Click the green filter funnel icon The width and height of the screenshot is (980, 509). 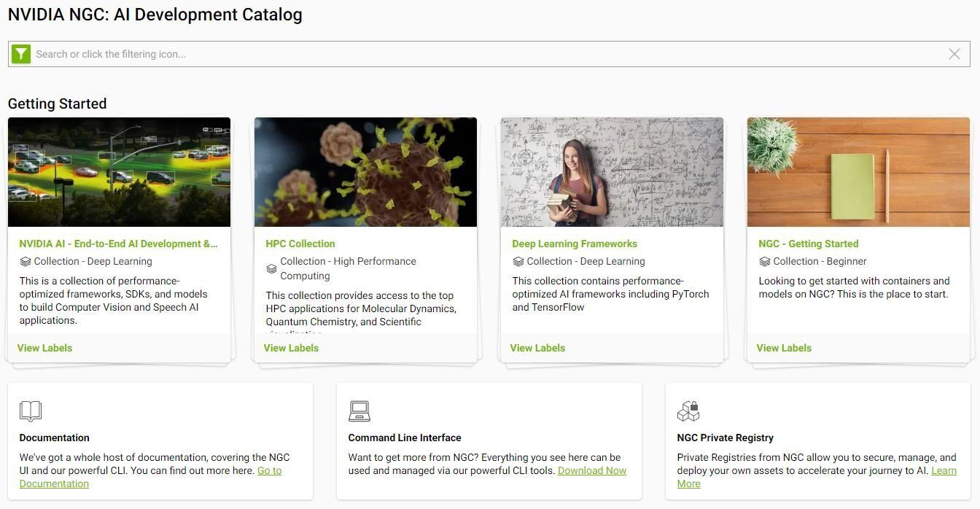[x=21, y=54]
